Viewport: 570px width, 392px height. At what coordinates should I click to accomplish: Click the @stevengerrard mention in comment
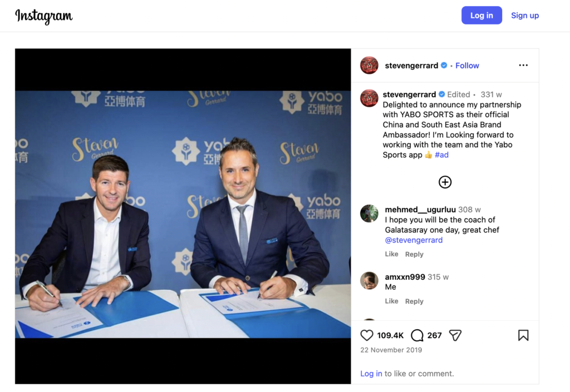pos(414,240)
